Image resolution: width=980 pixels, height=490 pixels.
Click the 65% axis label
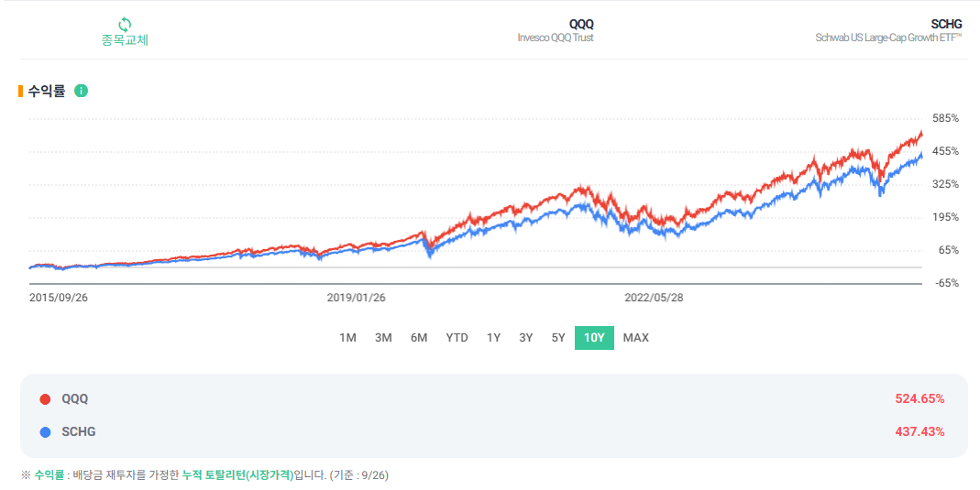point(948,250)
